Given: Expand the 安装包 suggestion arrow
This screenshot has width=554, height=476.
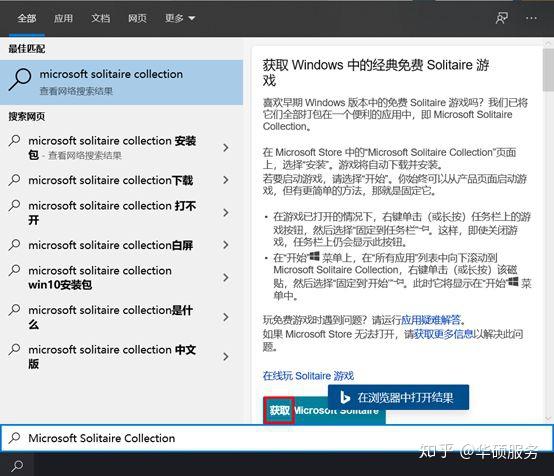Looking at the screenshot, I should 226,148.
